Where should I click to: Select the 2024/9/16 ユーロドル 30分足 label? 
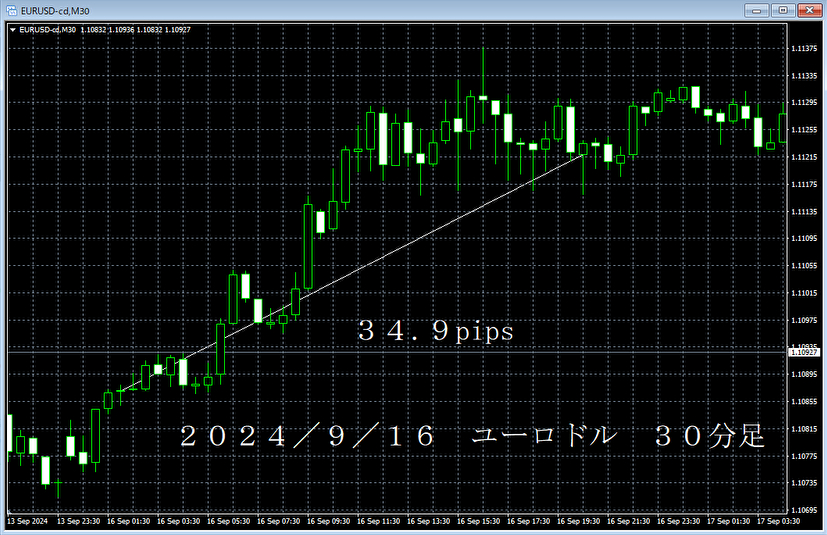[472, 436]
